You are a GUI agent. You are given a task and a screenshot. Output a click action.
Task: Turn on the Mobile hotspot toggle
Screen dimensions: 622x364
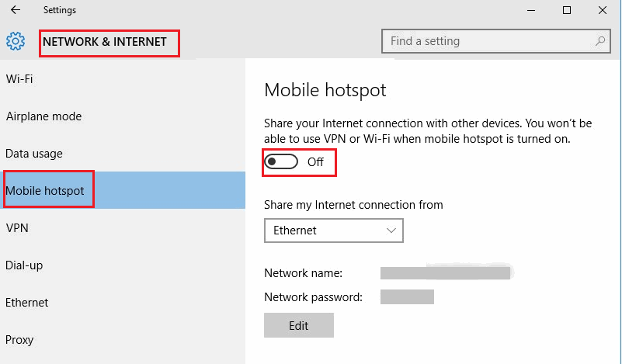point(281,161)
